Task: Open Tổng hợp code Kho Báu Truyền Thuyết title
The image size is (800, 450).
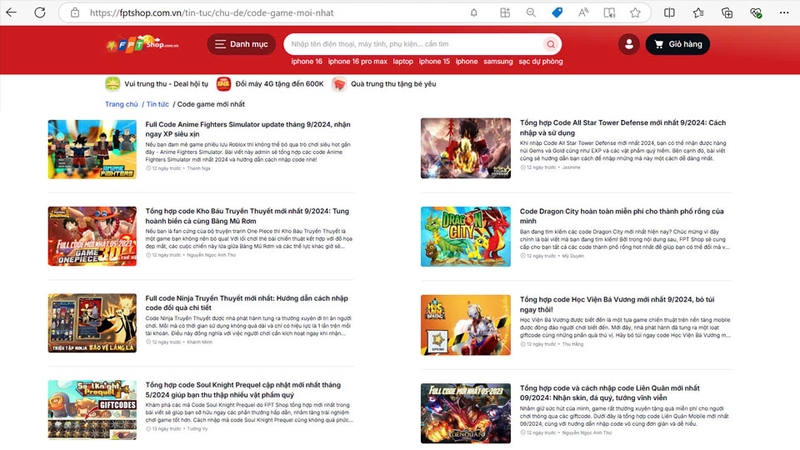Action: click(x=247, y=216)
